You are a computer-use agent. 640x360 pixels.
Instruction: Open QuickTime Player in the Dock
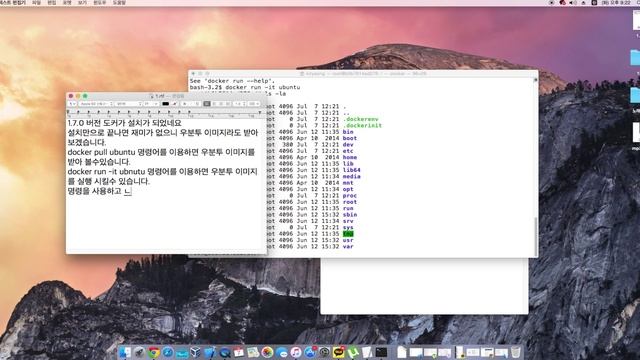click(x=225, y=352)
